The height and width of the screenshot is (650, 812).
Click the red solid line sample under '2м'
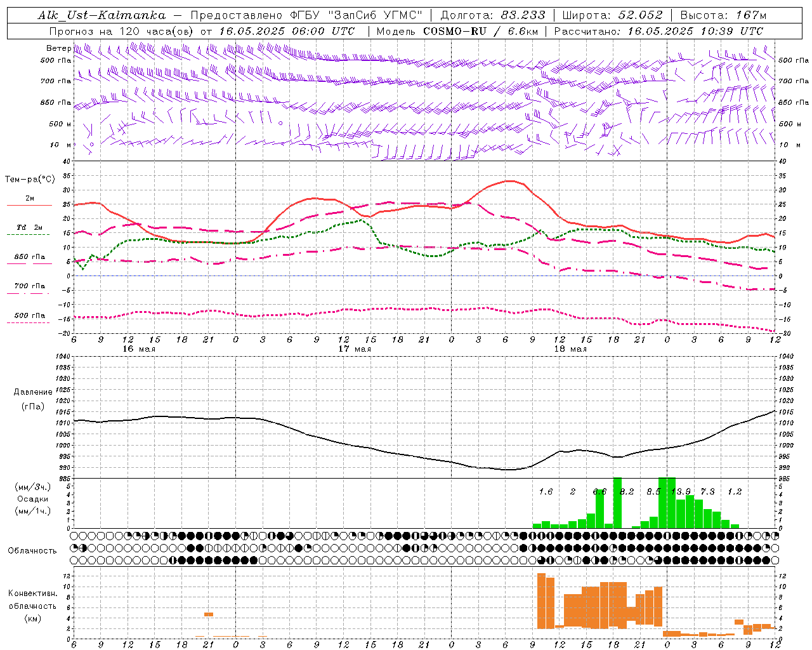coord(29,206)
